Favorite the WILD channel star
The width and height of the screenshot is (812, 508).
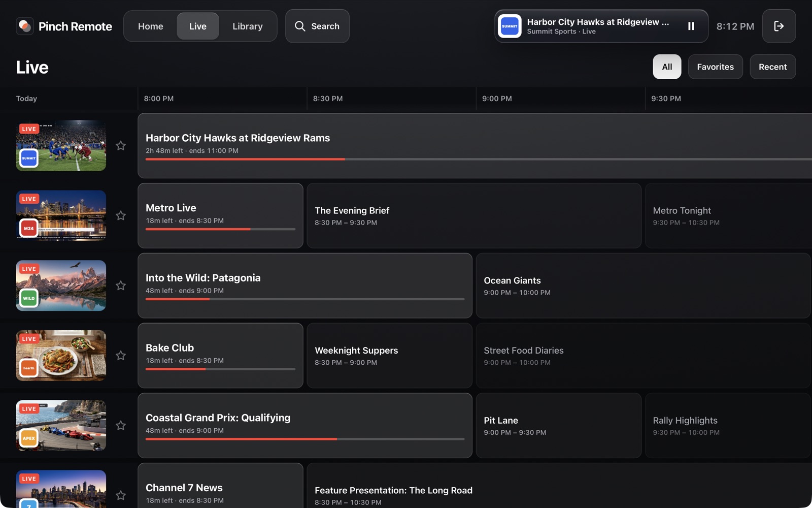point(121,285)
